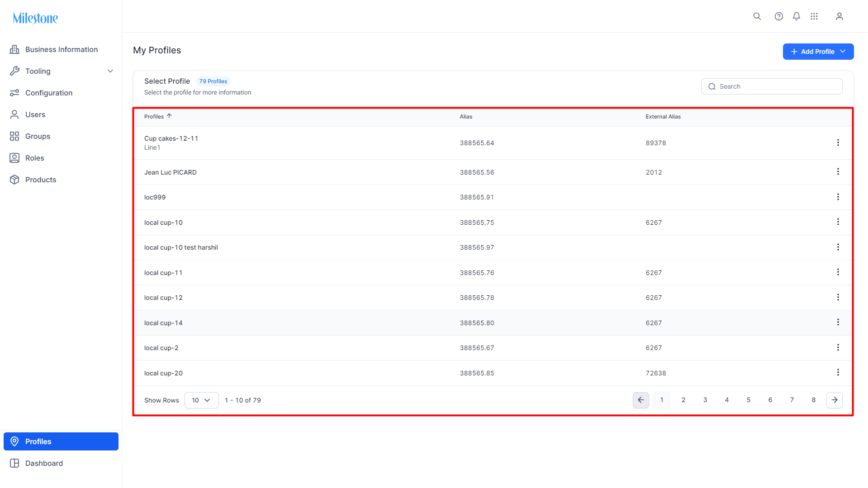Open Roles in sidebar
Viewport: 868px width, 488px height.
tap(61, 158)
